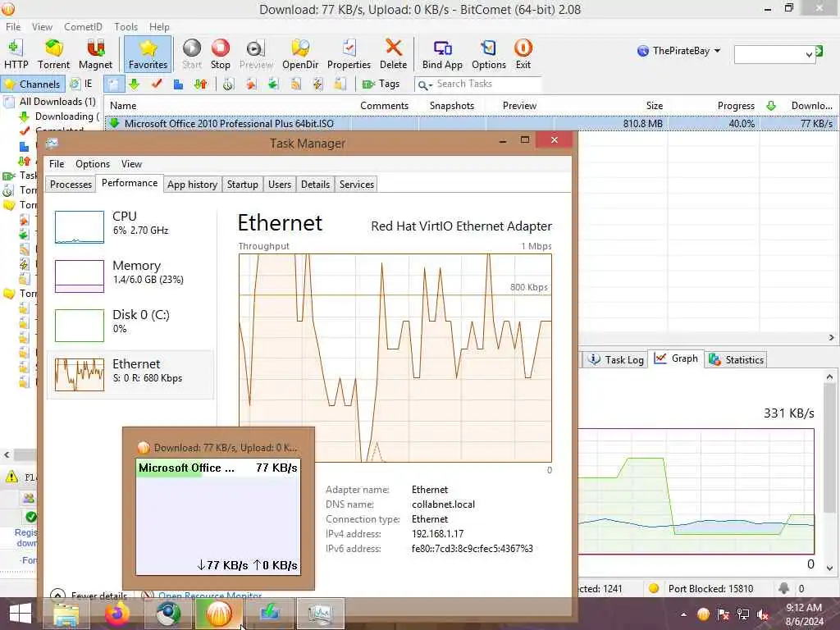Select Disk 0 (C:) performance entry
Image resolution: width=840 pixels, height=630 pixels.
(x=130, y=325)
